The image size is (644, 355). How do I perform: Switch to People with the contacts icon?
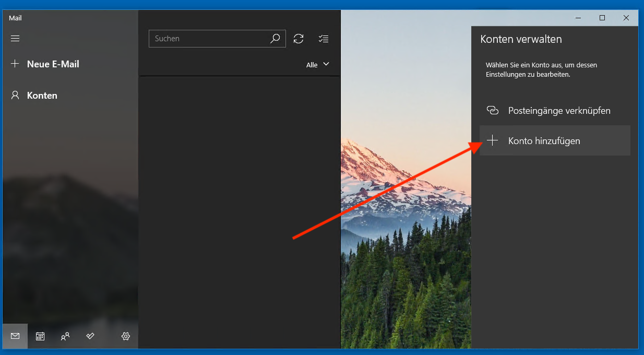[65, 336]
